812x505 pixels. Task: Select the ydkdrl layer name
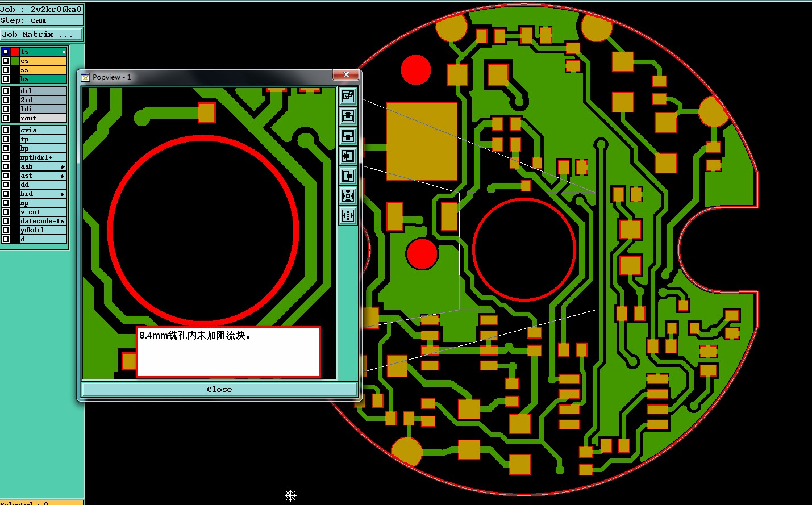click(43, 230)
